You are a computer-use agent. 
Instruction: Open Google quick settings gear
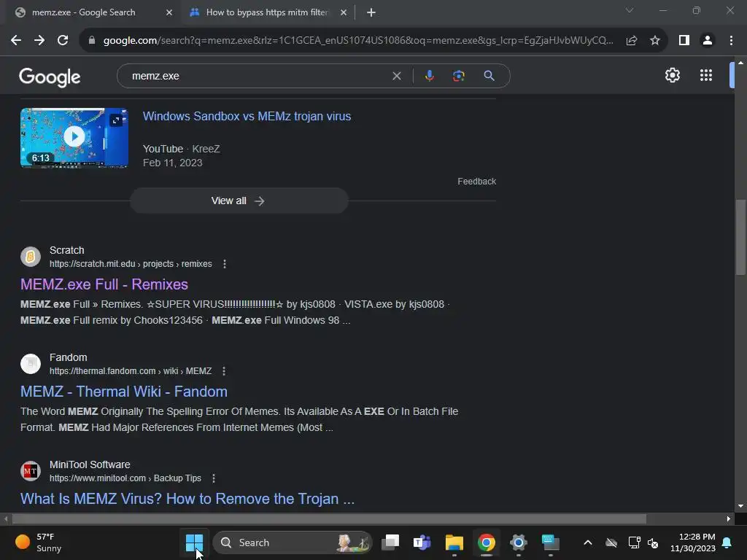672,75
